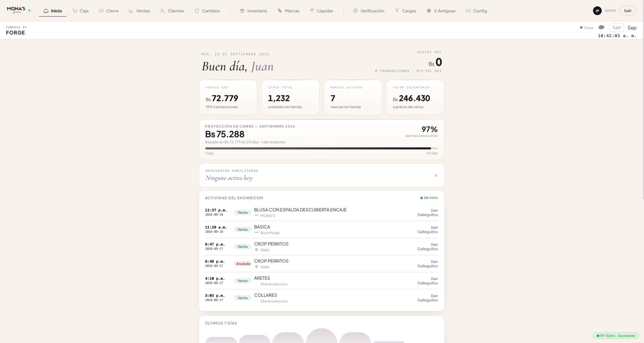Select the BASICA Bora Moda sale row

point(321,230)
